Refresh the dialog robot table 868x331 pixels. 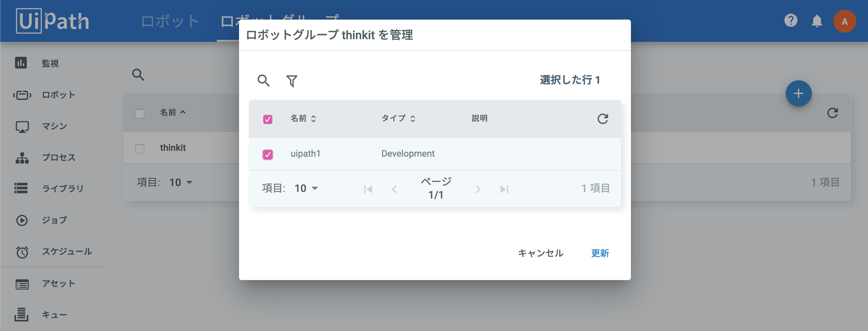tap(603, 118)
